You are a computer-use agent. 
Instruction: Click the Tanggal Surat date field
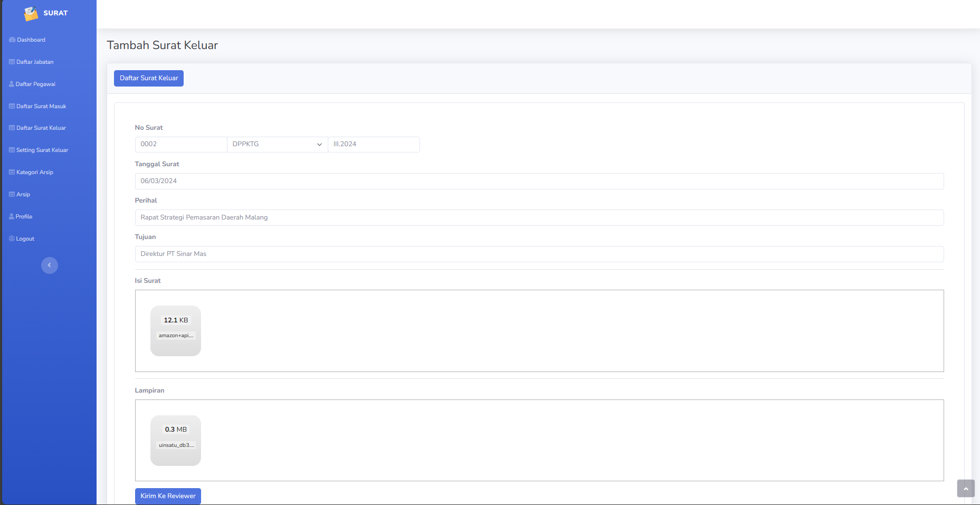point(539,181)
